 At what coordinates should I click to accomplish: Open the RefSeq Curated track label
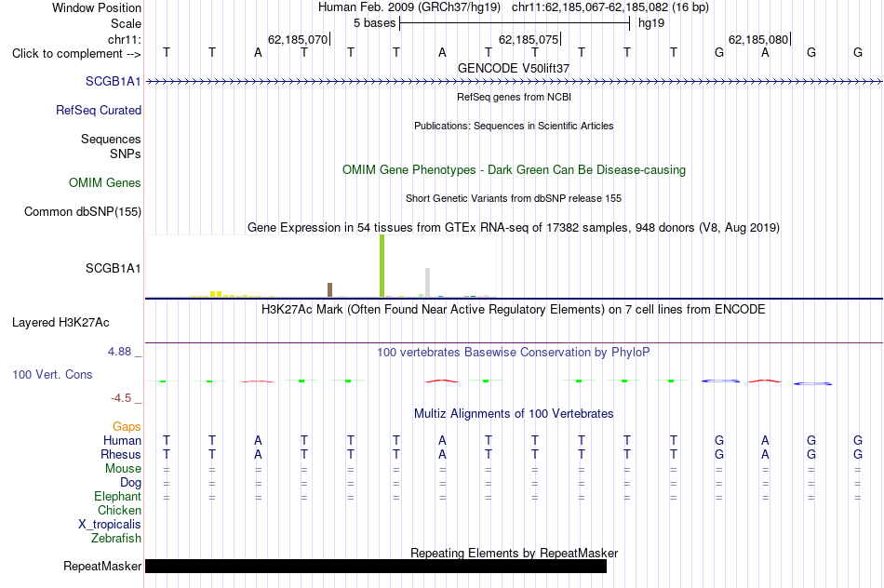coord(98,110)
